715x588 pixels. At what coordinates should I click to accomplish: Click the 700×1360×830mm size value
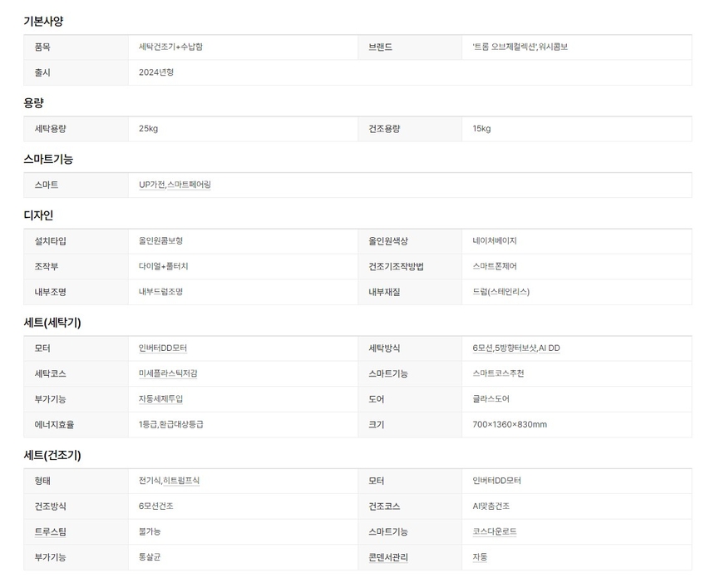click(510, 424)
